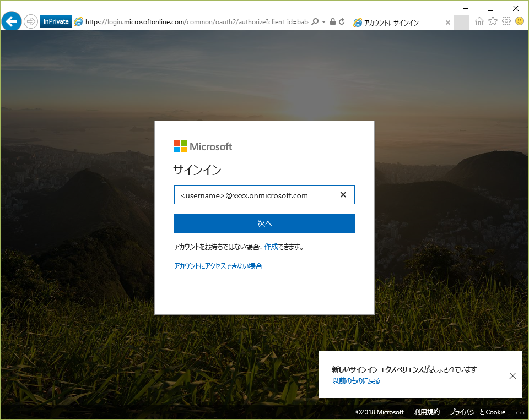Click the search magnifier in address bar
This screenshot has width=529, height=420.
pos(315,22)
